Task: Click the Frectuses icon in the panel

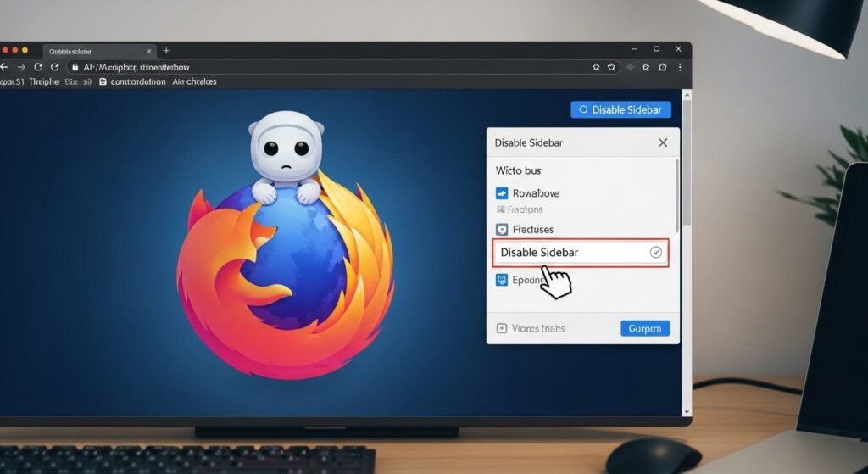Action: [x=501, y=229]
